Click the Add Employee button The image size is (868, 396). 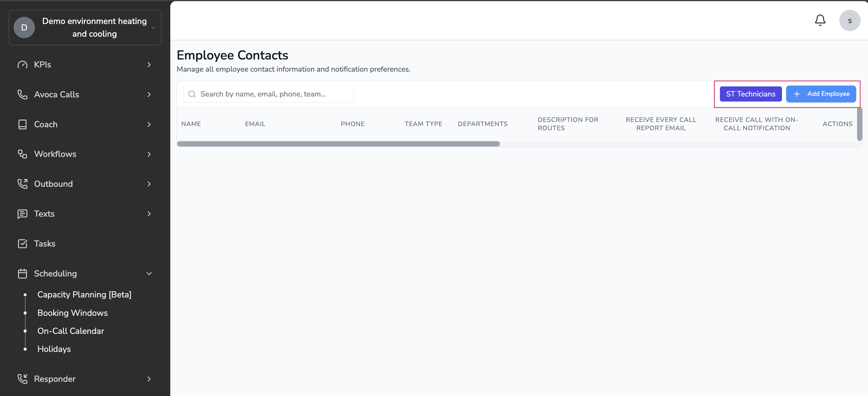tap(821, 94)
